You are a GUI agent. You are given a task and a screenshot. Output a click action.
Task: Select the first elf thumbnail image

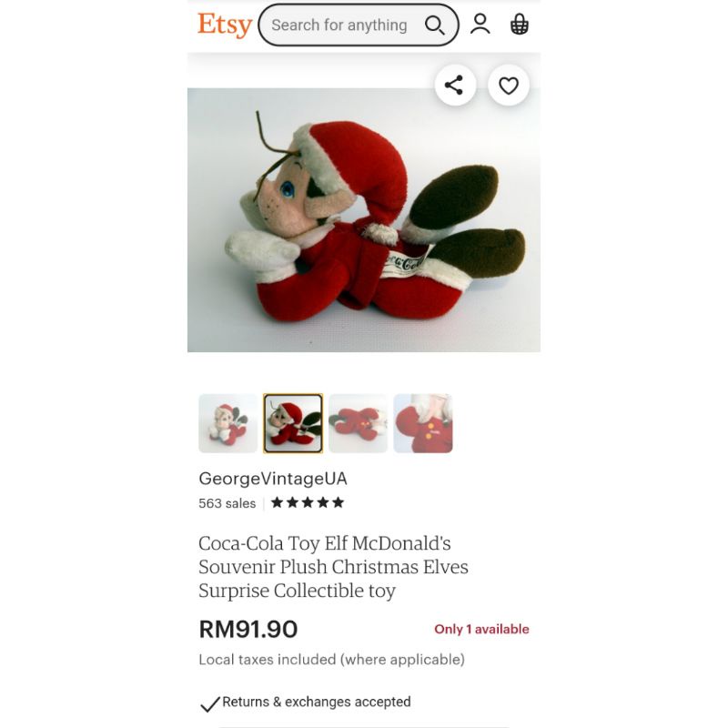click(228, 423)
